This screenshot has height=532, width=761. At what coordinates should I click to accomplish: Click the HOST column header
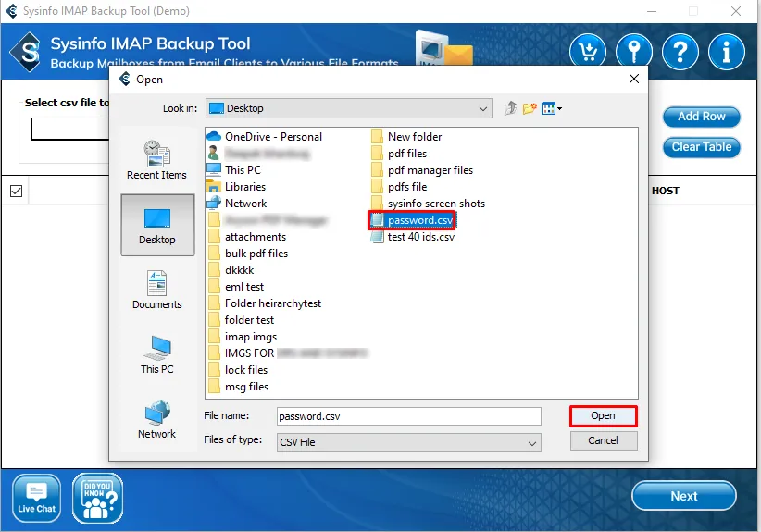click(666, 191)
